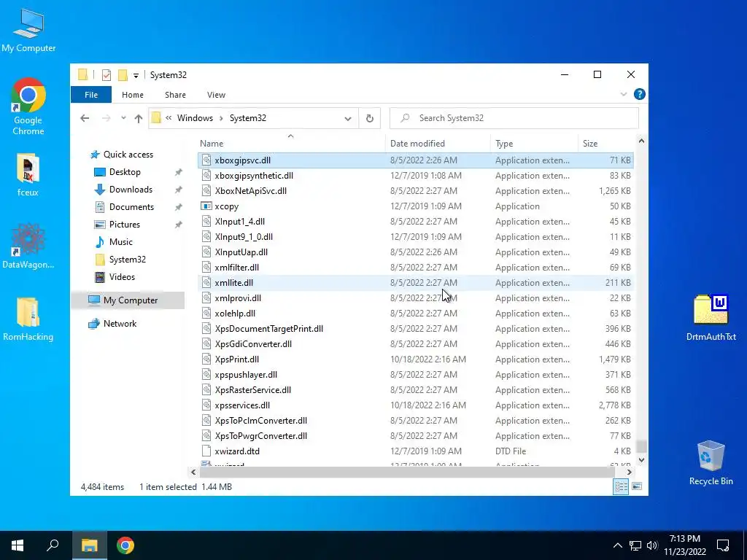This screenshot has height=560, width=747.
Task: Select Documents in navigation pane
Action: coord(131,207)
